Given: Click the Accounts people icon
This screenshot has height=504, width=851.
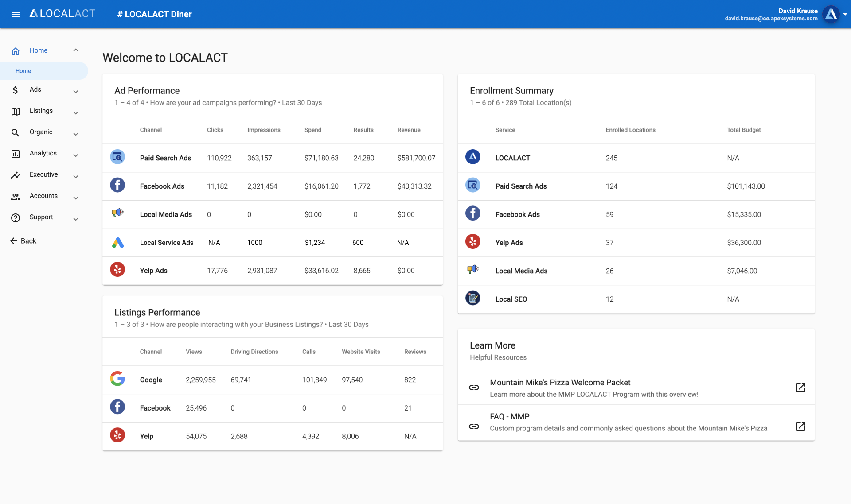Looking at the screenshot, I should coord(16,196).
